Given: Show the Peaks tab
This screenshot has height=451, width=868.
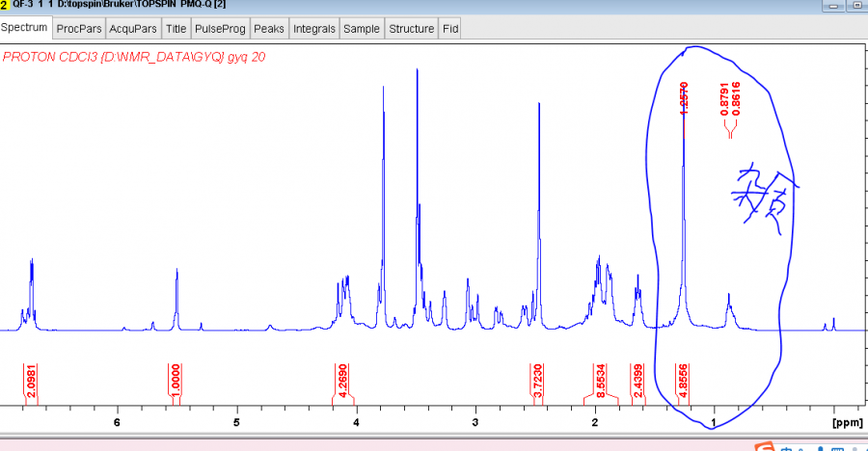Looking at the screenshot, I should (x=269, y=29).
